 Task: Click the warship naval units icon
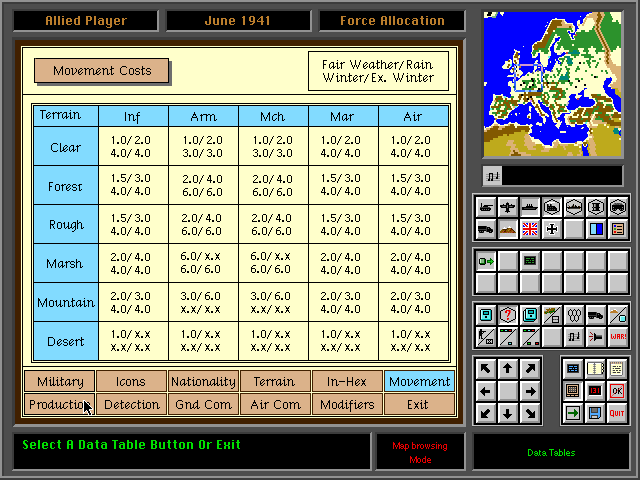530,207
